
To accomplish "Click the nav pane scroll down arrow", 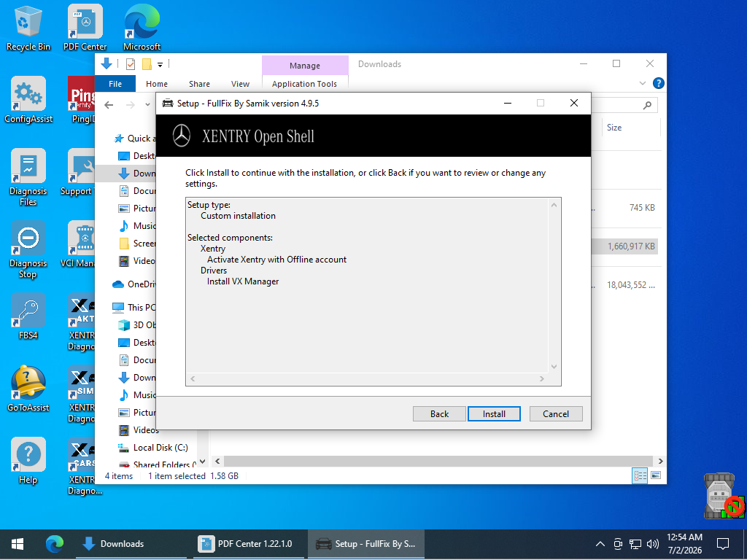I will point(203,461).
